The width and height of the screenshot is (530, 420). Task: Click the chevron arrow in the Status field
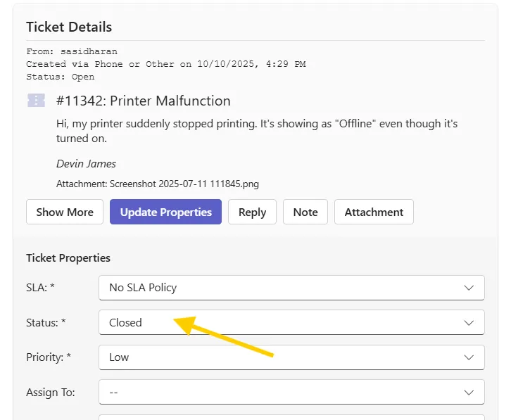click(469, 323)
